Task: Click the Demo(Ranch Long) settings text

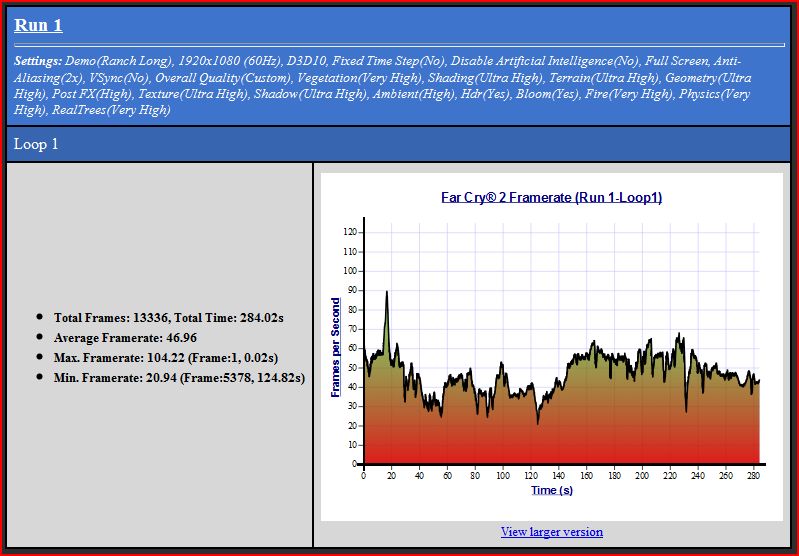Action: pos(119,61)
